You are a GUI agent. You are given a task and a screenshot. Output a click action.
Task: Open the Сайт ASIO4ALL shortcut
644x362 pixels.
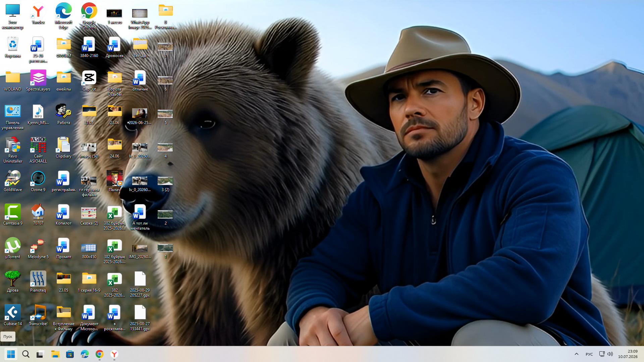(38, 150)
